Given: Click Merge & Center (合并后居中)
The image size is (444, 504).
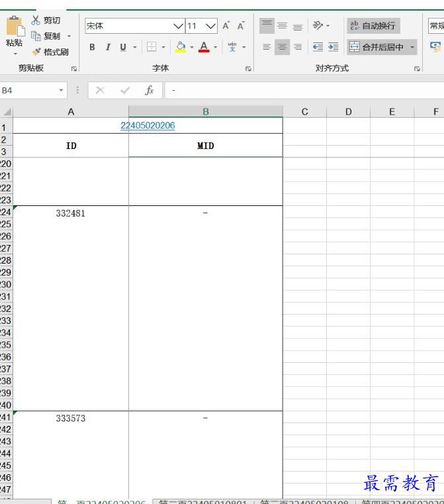Looking at the screenshot, I should (x=377, y=47).
